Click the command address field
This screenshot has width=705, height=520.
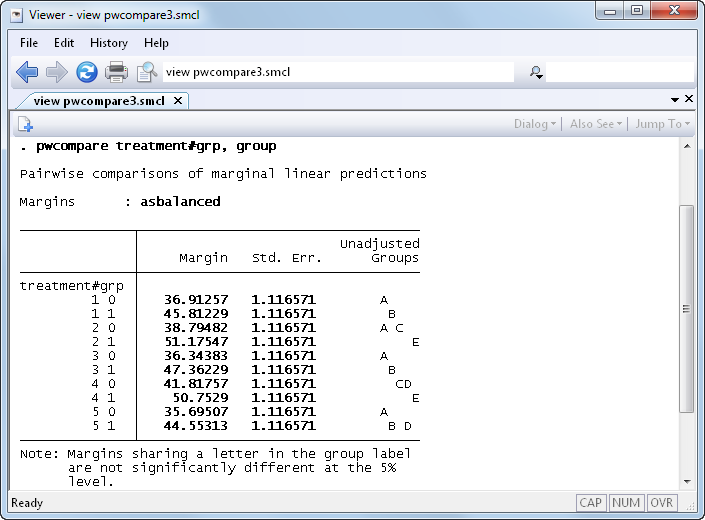336,72
